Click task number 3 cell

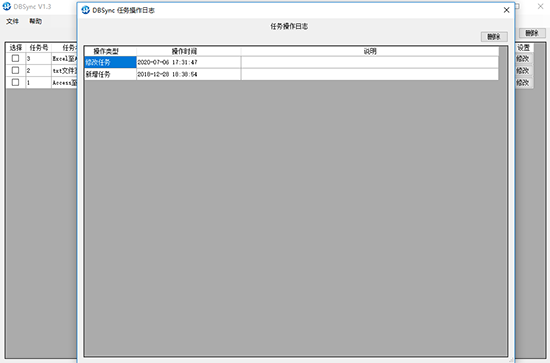39,59
